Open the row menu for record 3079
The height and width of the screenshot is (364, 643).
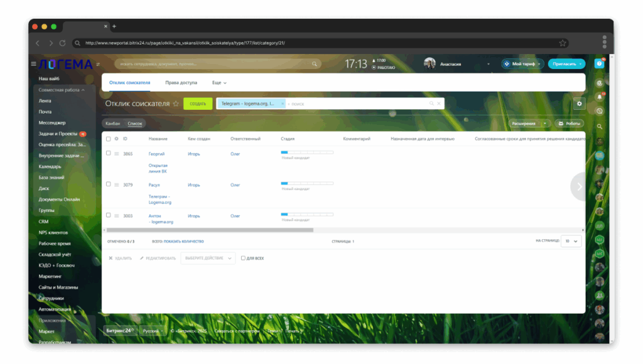point(116,185)
